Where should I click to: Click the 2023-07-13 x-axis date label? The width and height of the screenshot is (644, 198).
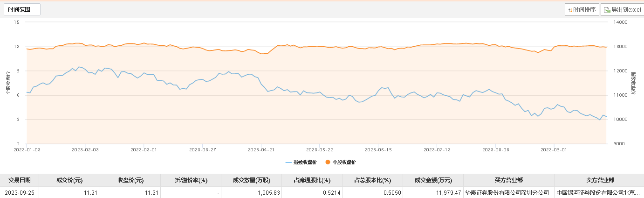click(437, 150)
